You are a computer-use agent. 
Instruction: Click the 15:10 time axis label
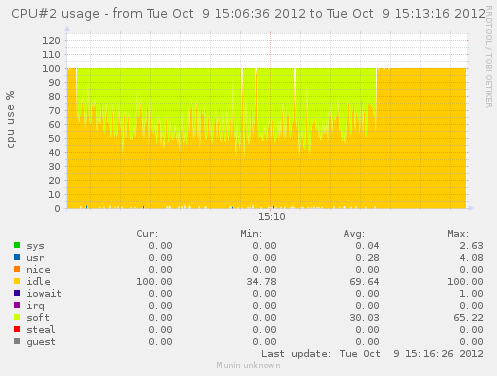coord(272,217)
